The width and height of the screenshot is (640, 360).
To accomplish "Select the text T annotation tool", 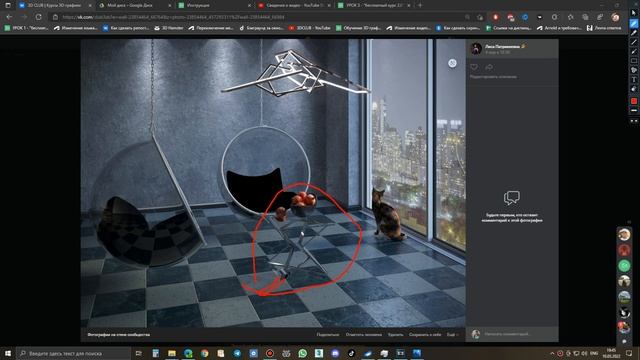I will [634, 80].
